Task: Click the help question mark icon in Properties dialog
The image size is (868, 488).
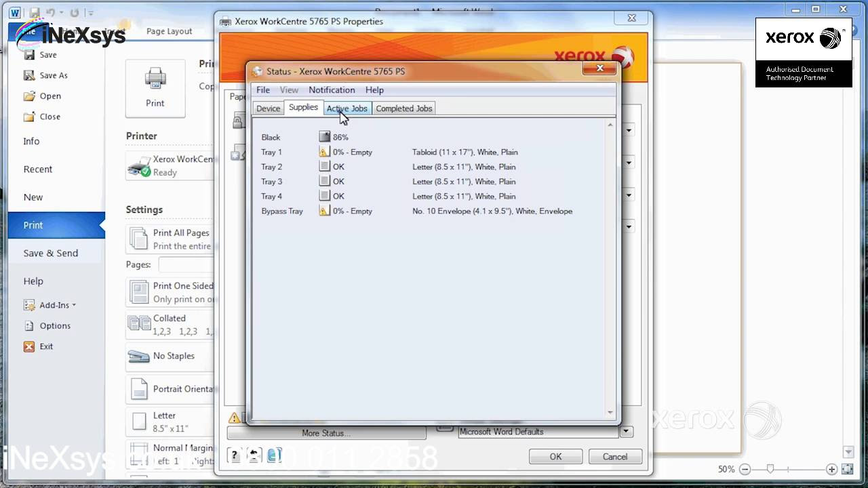Action: click(x=235, y=455)
